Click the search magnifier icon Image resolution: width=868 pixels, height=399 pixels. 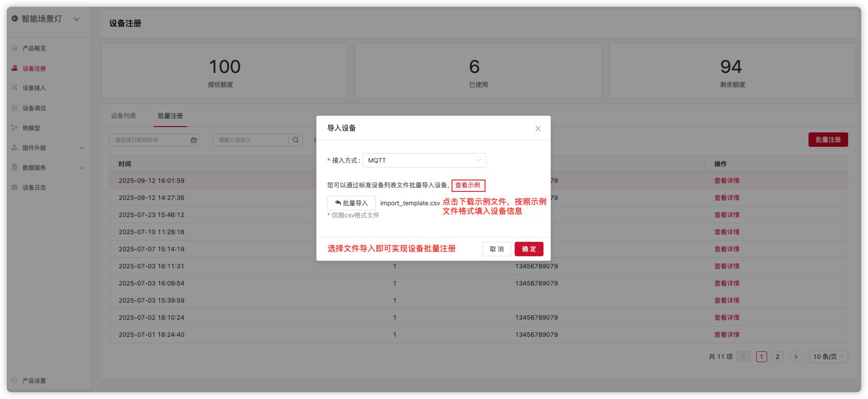[296, 140]
